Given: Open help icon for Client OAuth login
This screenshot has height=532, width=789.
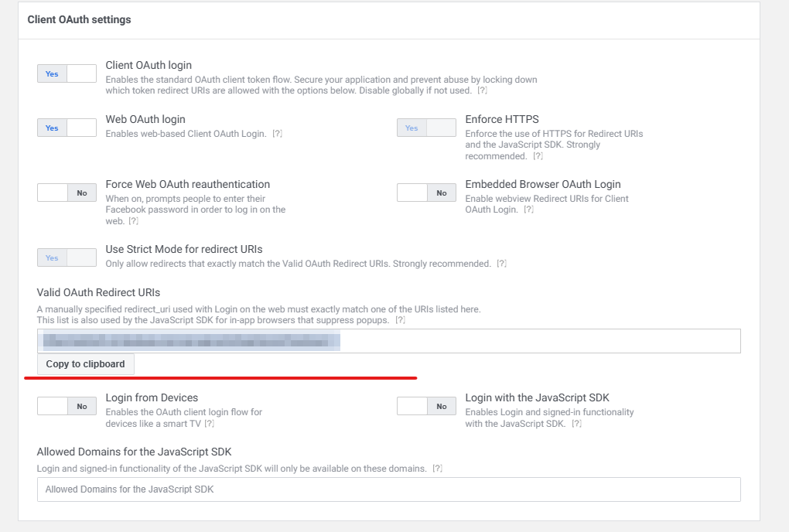Looking at the screenshot, I should click(482, 90).
